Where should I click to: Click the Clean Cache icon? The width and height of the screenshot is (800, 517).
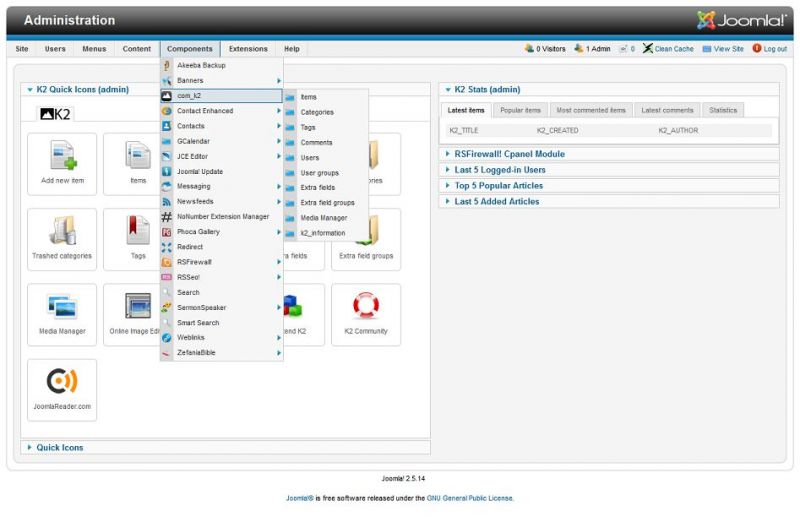[647, 48]
